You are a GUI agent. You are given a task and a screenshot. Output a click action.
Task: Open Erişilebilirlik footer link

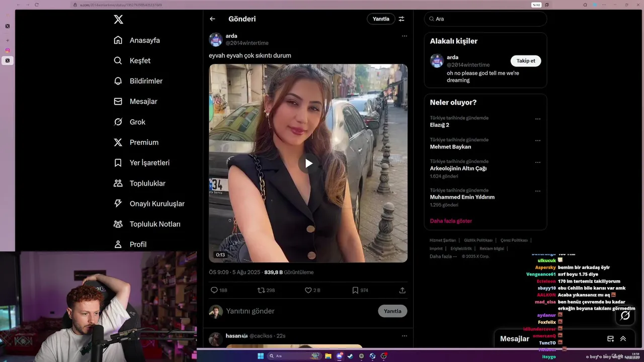461,248
